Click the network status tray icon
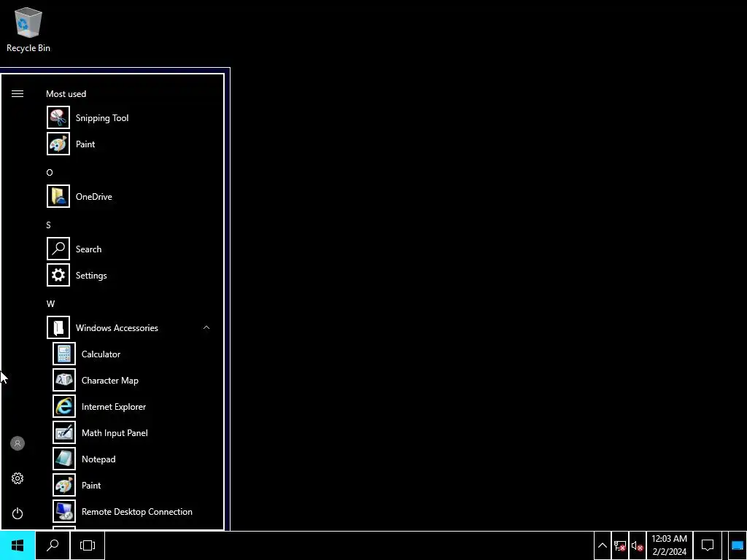Image resolution: width=747 pixels, height=560 pixels. 620,545
